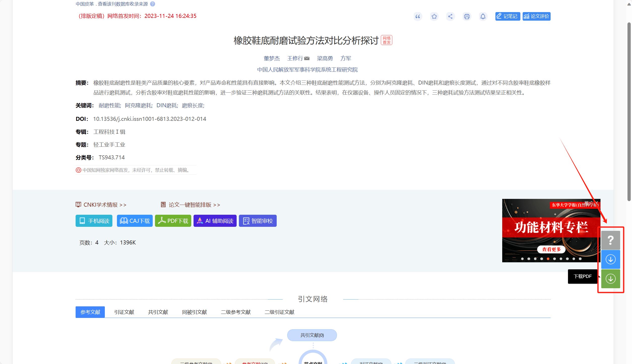Switch to the 二级参考文献 tab
632x364 pixels.
coord(236,312)
